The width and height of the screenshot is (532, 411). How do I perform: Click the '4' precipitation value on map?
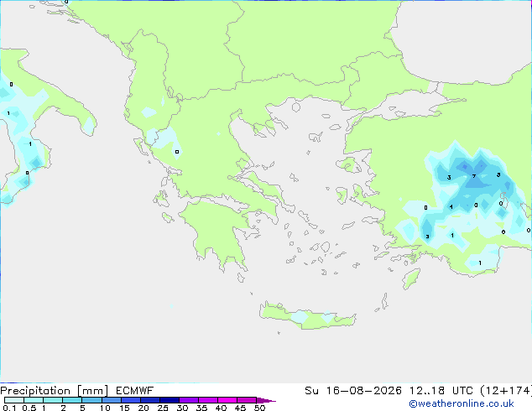point(451,207)
